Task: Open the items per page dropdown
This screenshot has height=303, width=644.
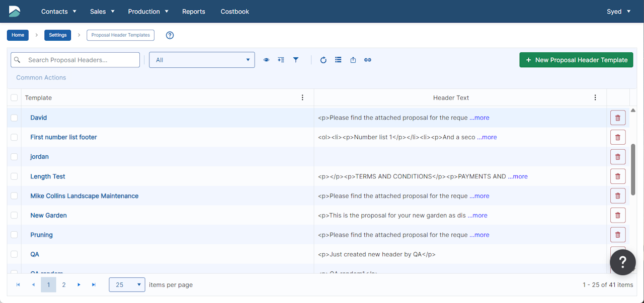Action: (x=127, y=285)
